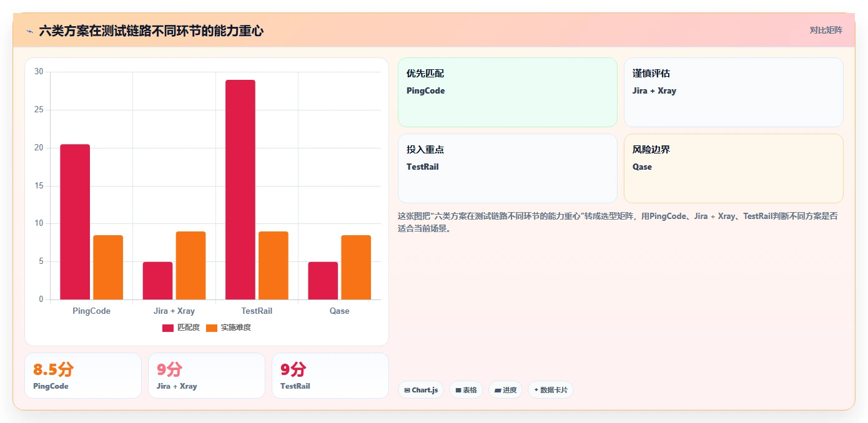The width and height of the screenshot is (868, 423).
Task: Click the description paragraph starting with 这张图把
Action: pos(618,222)
